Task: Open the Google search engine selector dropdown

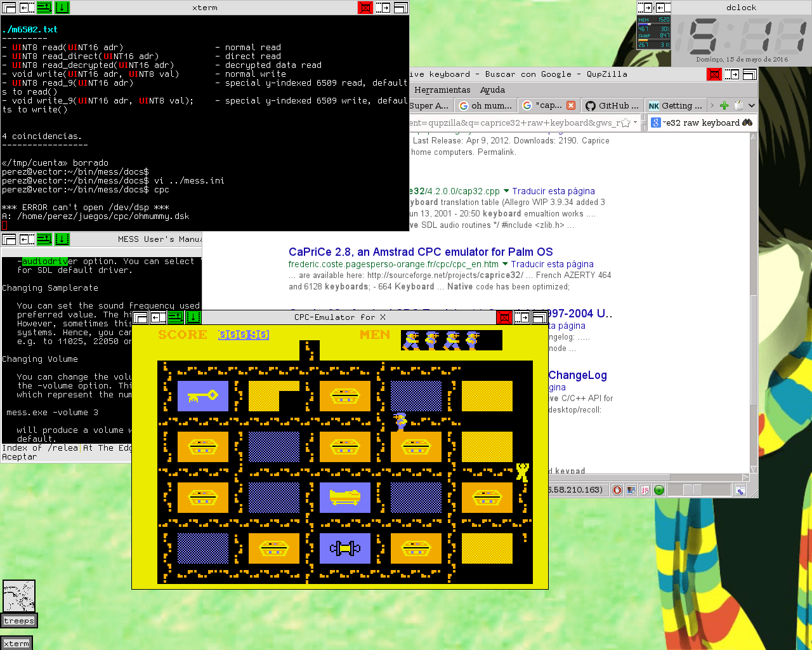Action: [x=657, y=123]
